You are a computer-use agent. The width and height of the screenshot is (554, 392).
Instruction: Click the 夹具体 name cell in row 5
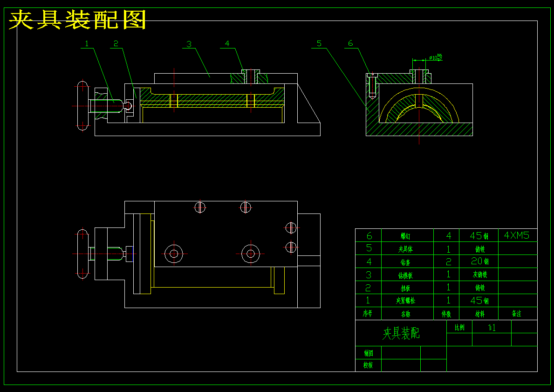[407, 248]
